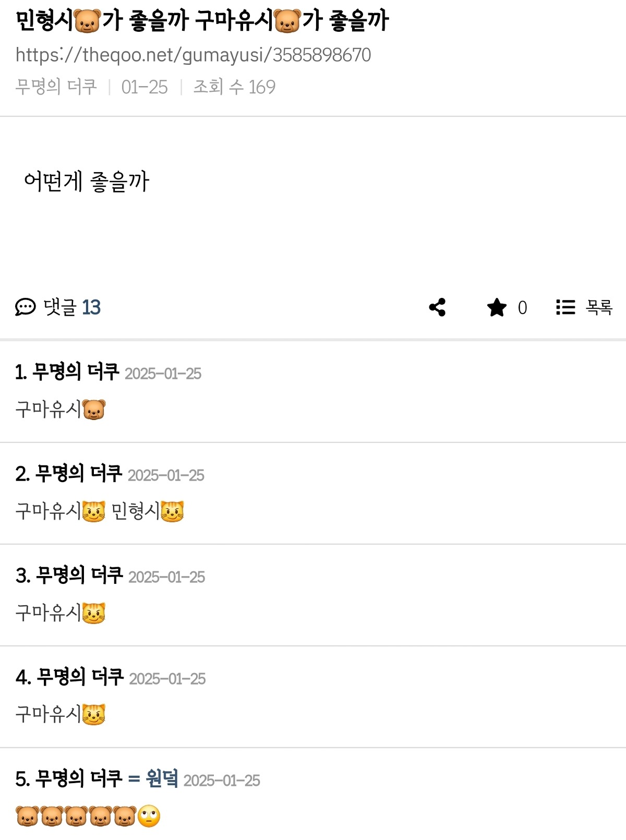Click the list icon beside 목록
The width and height of the screenshot is (626, 840).
pyautogui.click(x=565, y=307)
